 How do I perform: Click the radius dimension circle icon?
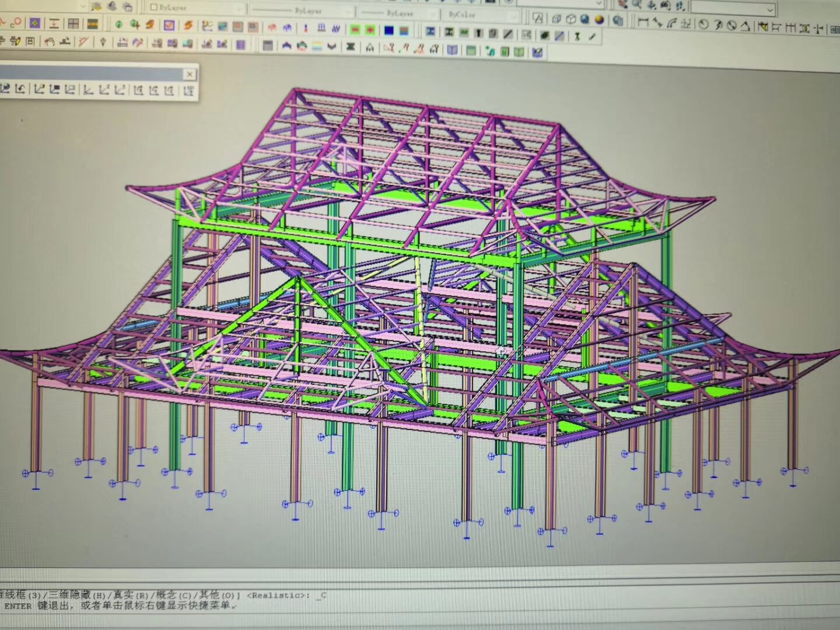point(703,24)
